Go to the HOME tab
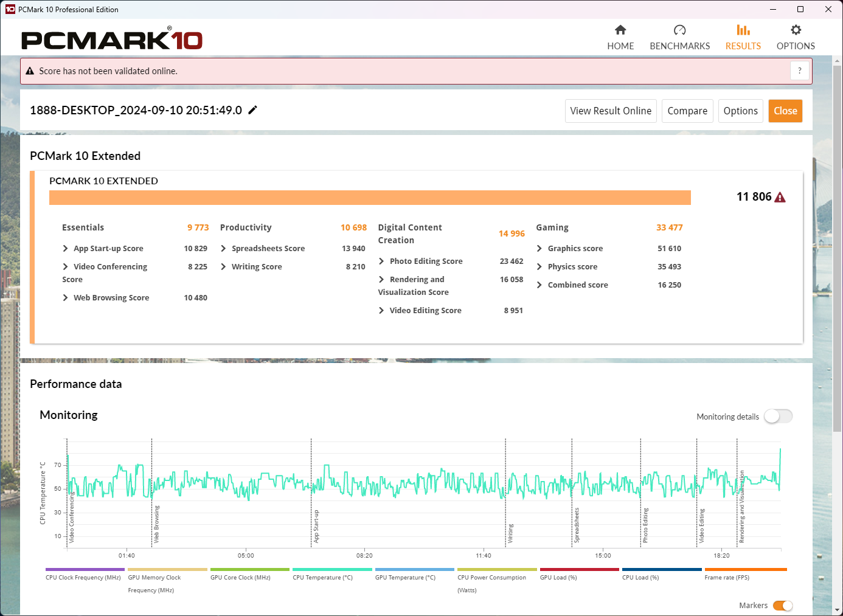Screen dimensions: 843x616 click(x=620, y=37)
